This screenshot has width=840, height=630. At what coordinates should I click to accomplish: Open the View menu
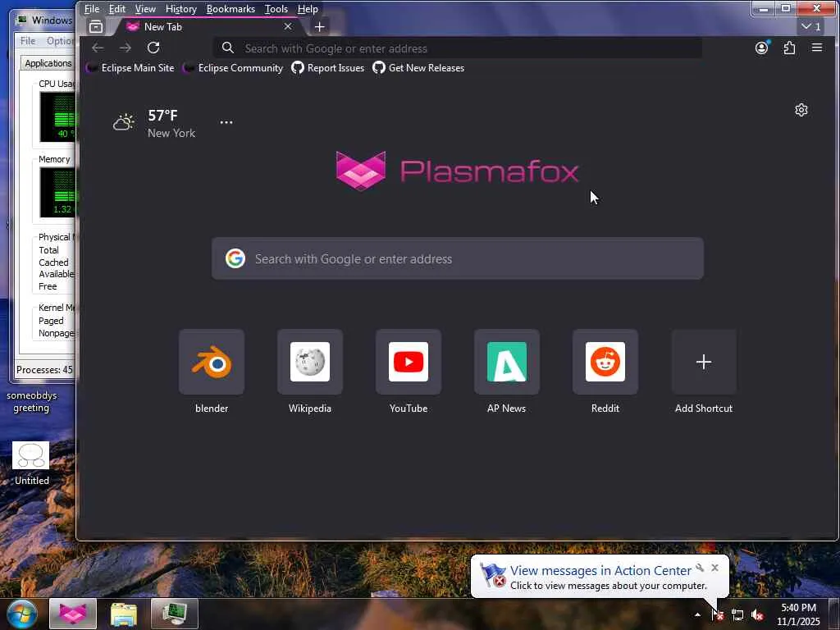pyautogui.click(x=145, y=8)
